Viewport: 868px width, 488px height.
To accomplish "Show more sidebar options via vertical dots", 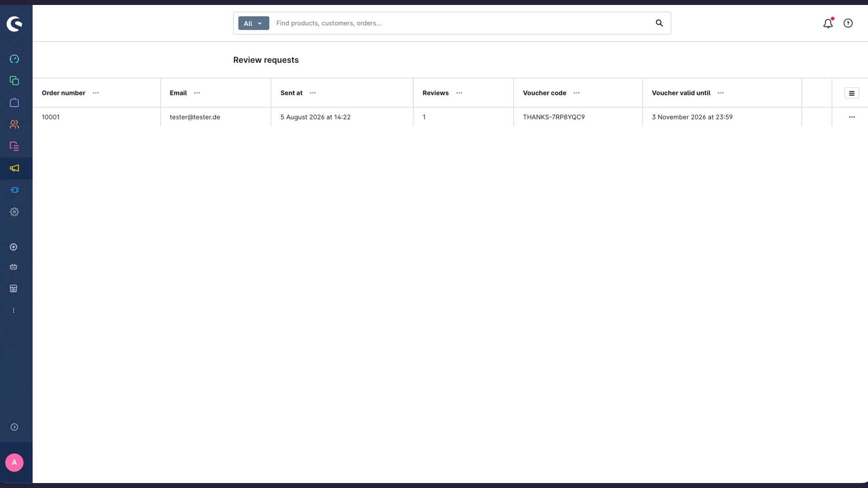I will pyautogui.click(x=14, y=310).
